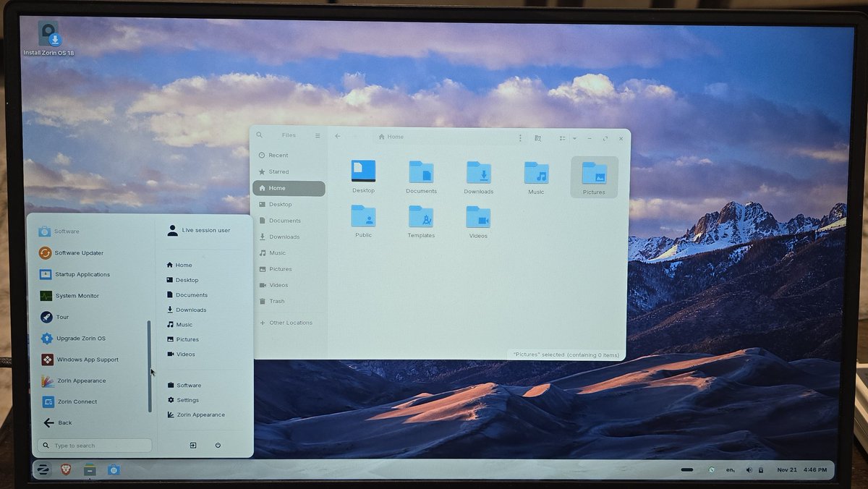This screenshot has width=868, height=489.
Task: Click the search icon in the Files window
Action: point(260,135)
